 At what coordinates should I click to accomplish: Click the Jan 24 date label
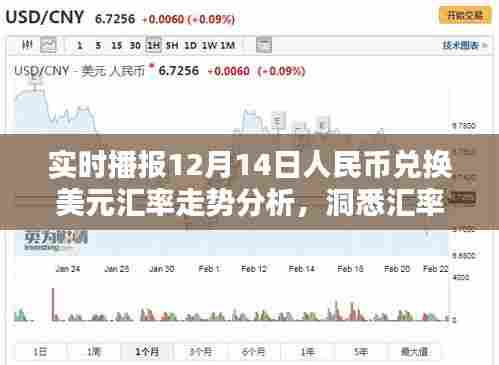68,269
